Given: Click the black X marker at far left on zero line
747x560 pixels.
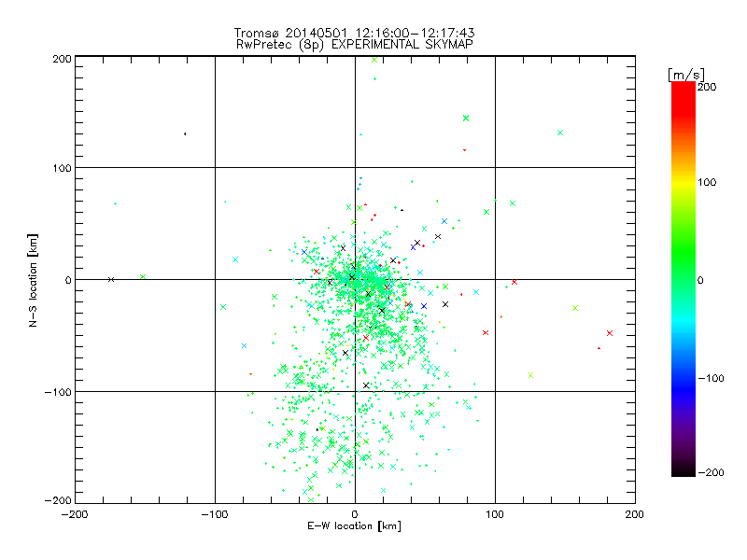Looking at the screenshot, I should point(111,279).
